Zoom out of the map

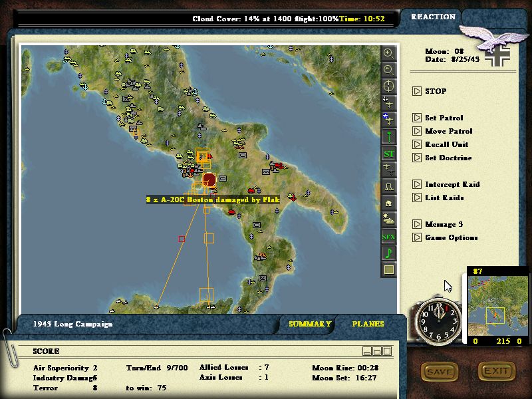click(388, 70)
